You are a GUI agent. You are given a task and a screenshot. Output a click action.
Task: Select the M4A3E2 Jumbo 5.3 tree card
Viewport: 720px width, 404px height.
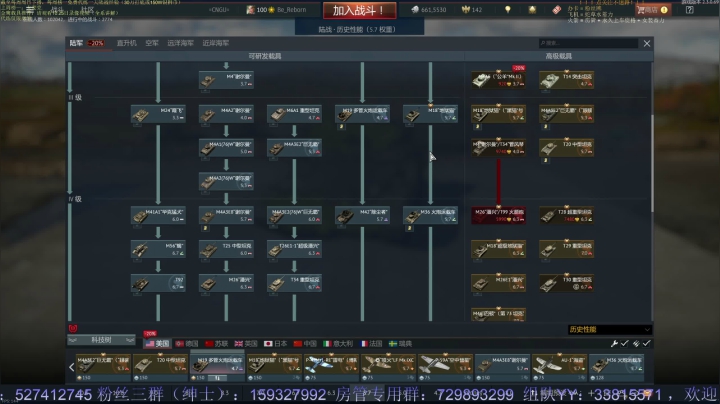click(x=294, y=148)
